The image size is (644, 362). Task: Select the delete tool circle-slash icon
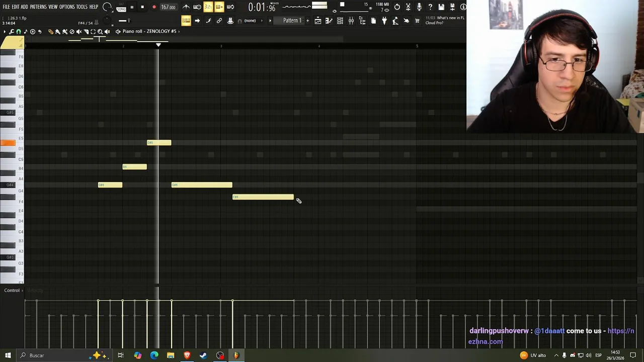point(71,32)
